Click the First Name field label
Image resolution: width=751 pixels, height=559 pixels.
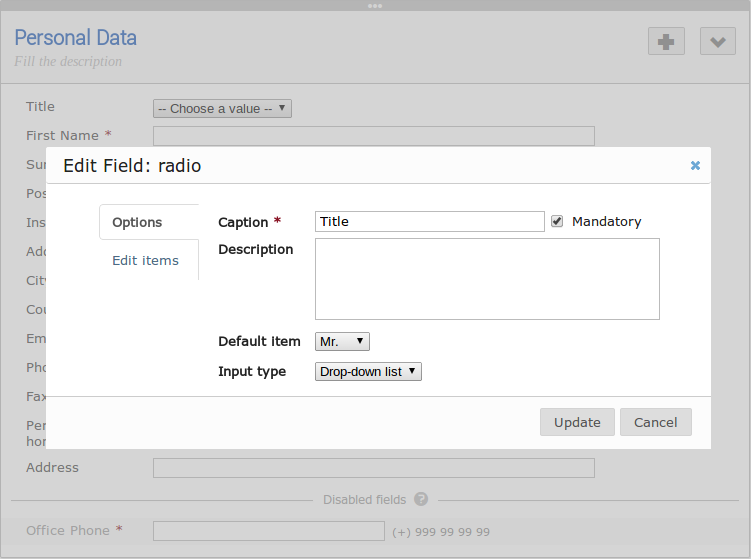(x=62, y=136)
